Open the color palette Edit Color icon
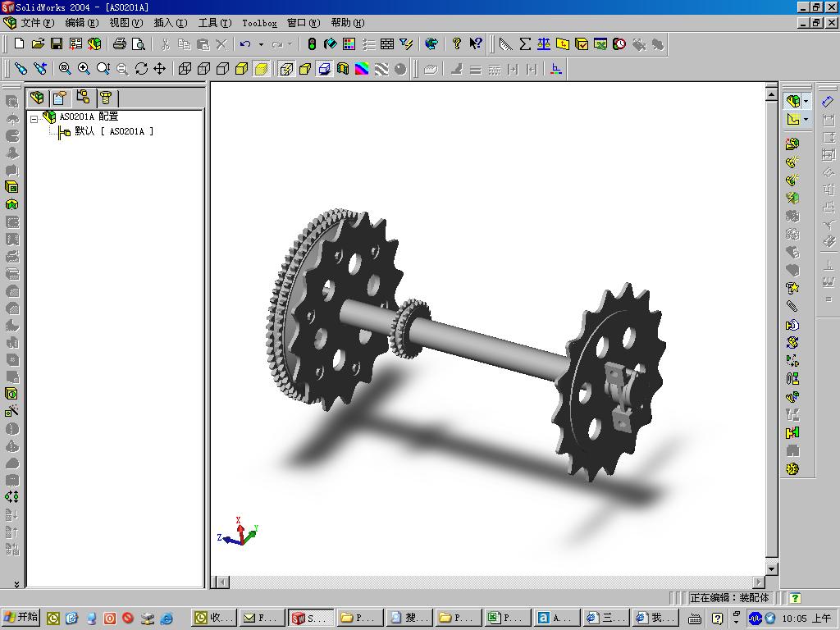 [x=349, y=44]
